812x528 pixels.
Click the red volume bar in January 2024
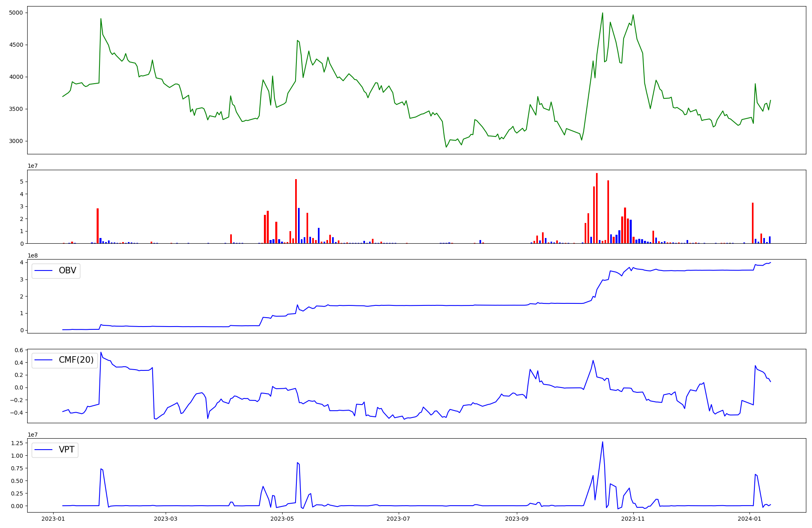(752, 223)
